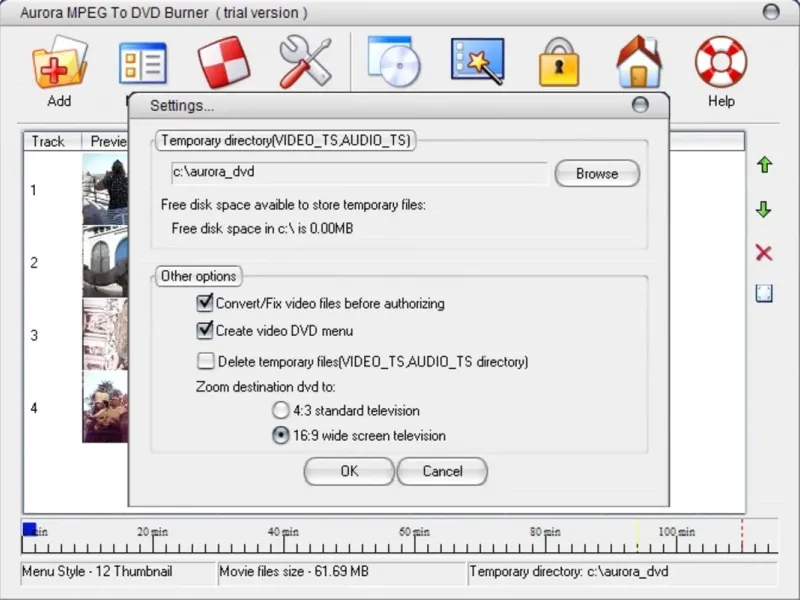The image size is (800, 600).
Task: Confirm settings with OK button
Action: 349,471
